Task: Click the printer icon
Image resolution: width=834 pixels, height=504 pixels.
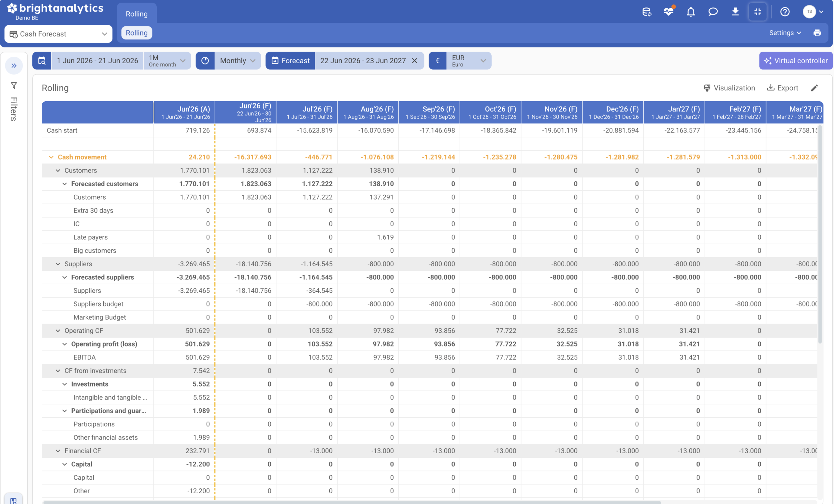Action: coord(817,33)
